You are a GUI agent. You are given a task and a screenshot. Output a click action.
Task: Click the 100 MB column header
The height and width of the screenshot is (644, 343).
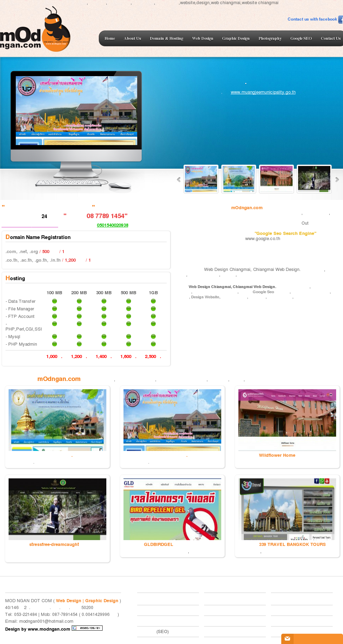[x=55, y=293]
